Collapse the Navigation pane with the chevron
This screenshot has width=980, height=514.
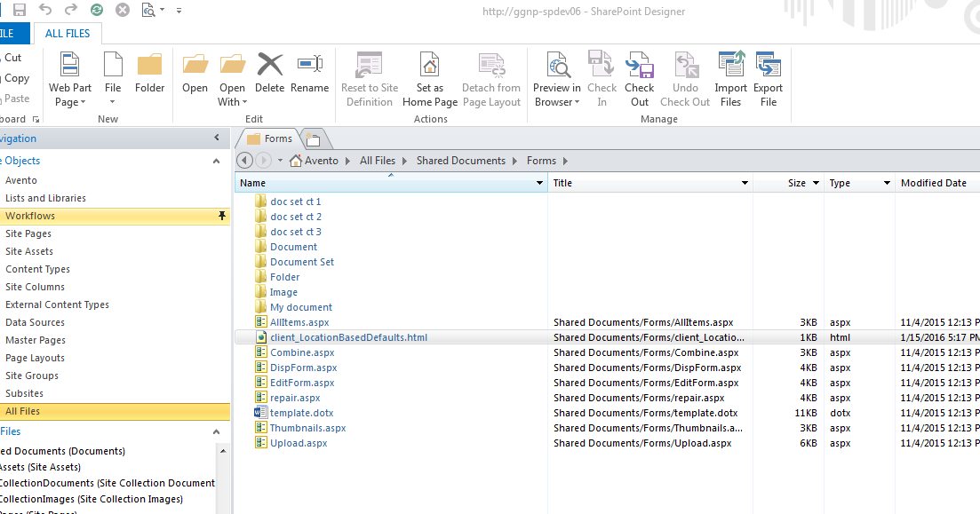(x=218, y=138)
